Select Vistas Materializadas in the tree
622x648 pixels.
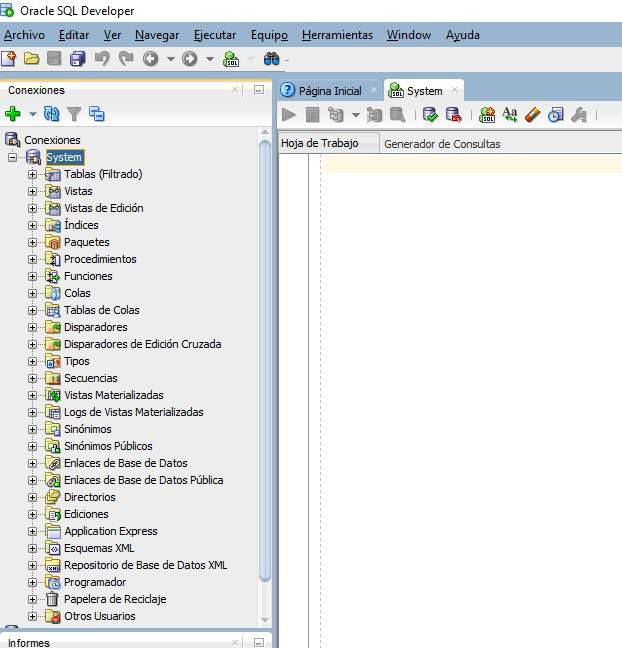coord(114,395)
